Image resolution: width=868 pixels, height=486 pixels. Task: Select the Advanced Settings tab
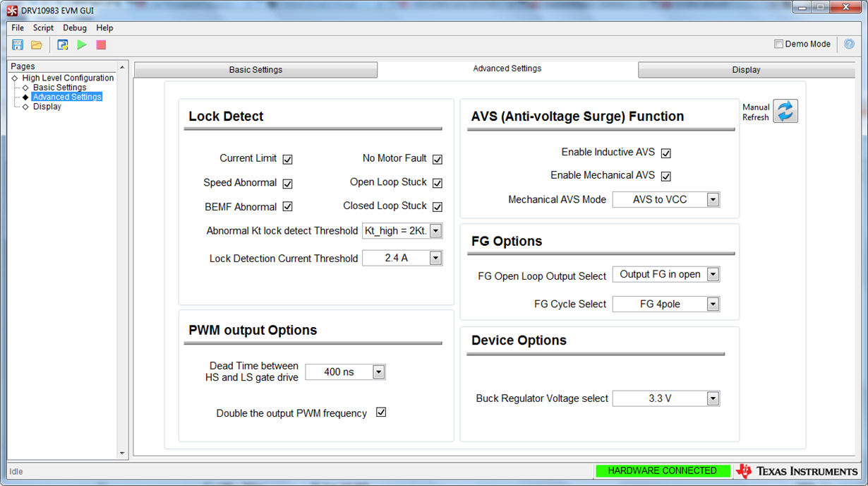(507, 69)
